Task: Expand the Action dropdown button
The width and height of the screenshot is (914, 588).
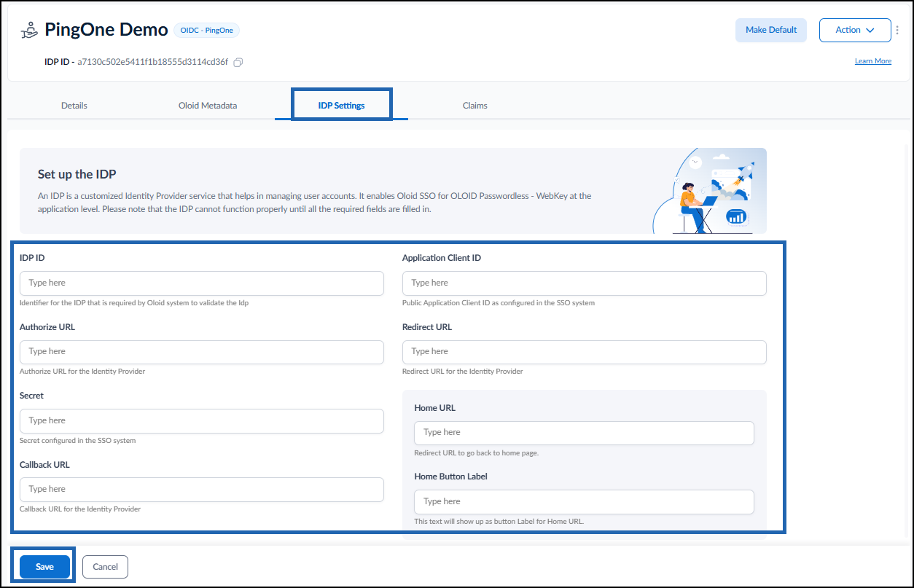Action: [855, 30]
